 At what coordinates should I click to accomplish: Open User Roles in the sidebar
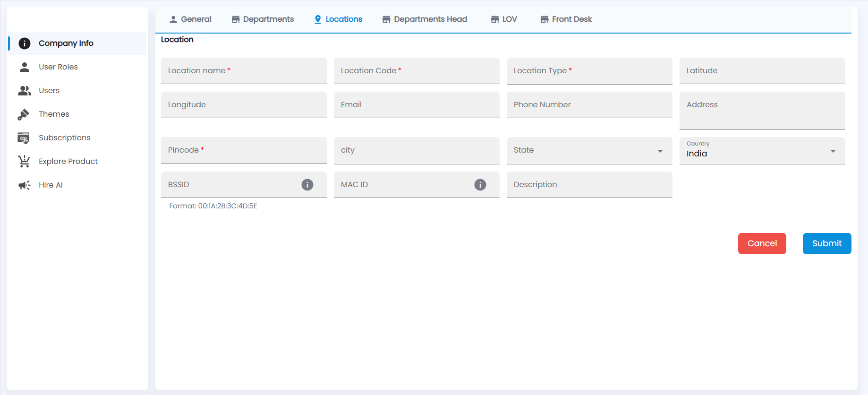pos(77,67)
